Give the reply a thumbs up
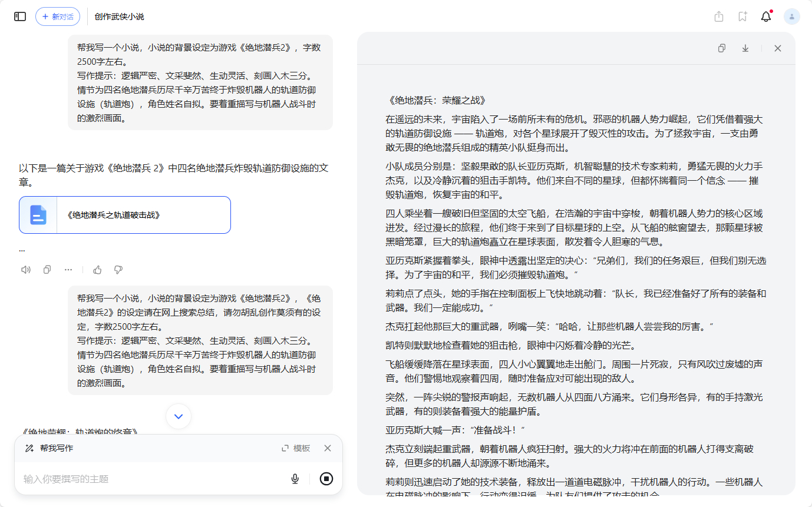Image resolution: width=812 pixels, height=507 pixels. [97, 270]
